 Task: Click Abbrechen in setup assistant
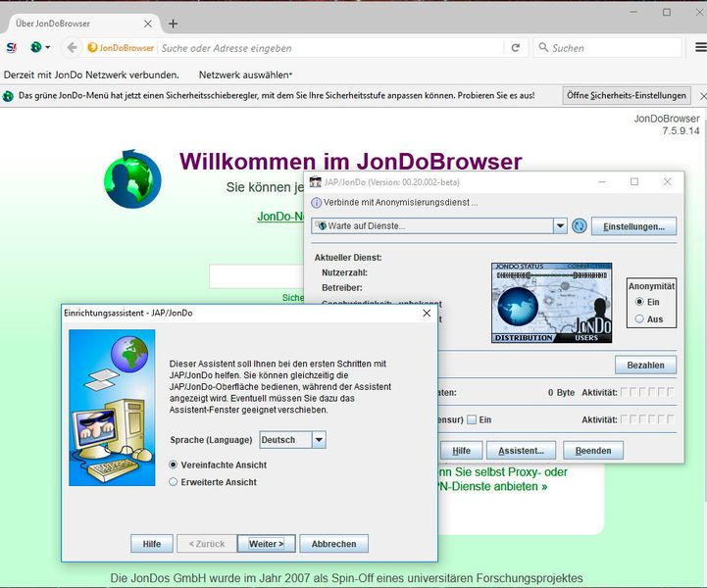(334, 544)
